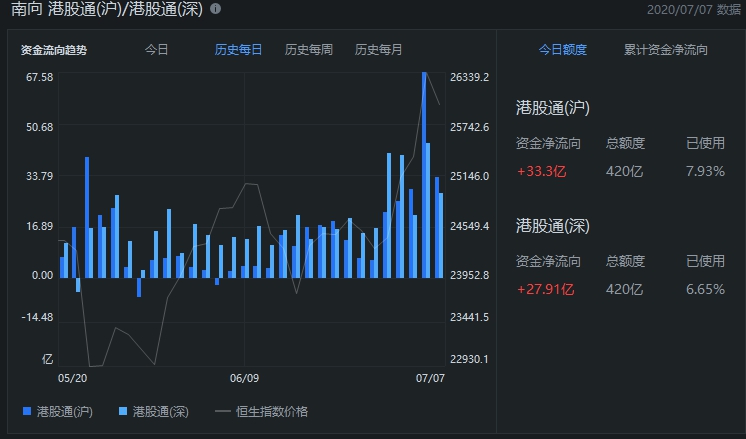Click the 06/09 date axis label
Screen dimensions: 746x439
(x=244, y=378)
